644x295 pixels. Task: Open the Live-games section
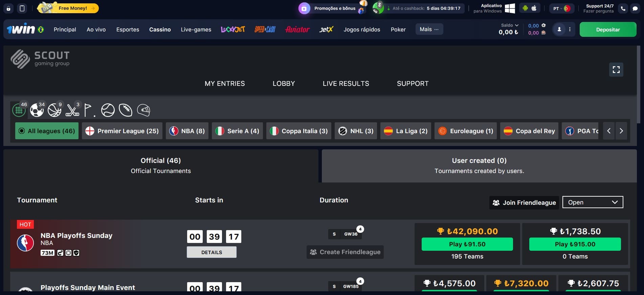[196, 29]
